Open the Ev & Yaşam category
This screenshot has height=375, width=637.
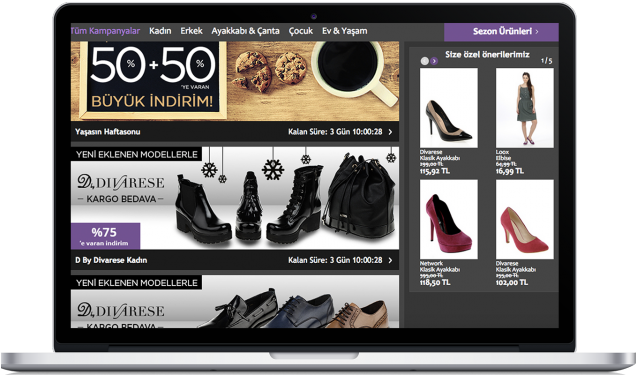344,31
